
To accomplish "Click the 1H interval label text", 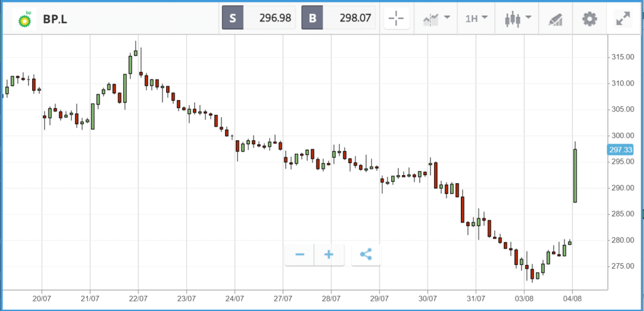I will (x=472, y=19).
